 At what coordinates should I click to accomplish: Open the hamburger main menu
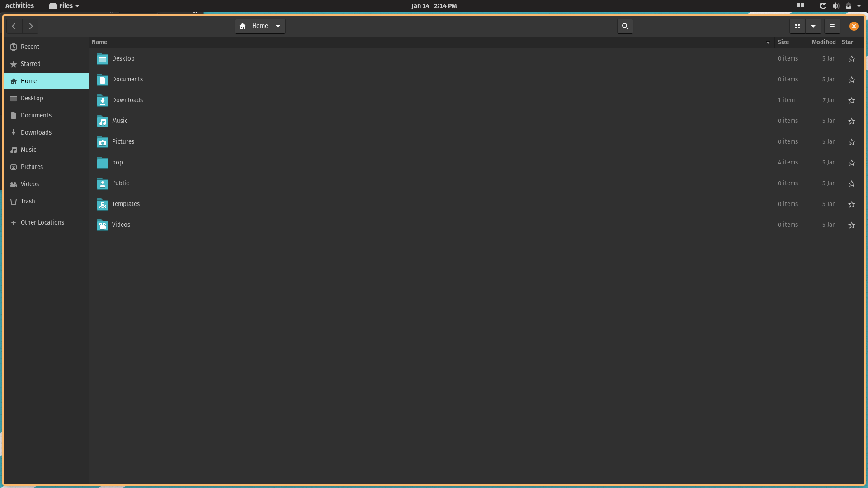(832, 26)
